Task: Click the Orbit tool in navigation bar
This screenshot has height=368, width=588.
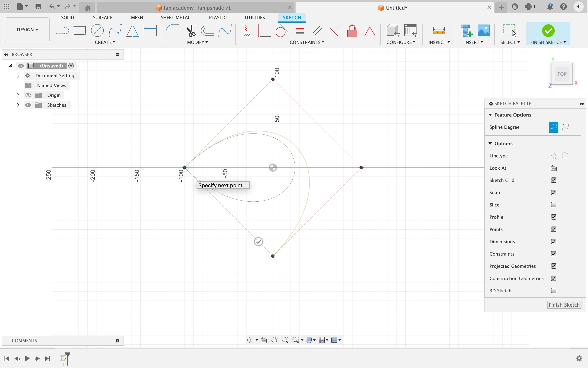Action: (250, 340)
